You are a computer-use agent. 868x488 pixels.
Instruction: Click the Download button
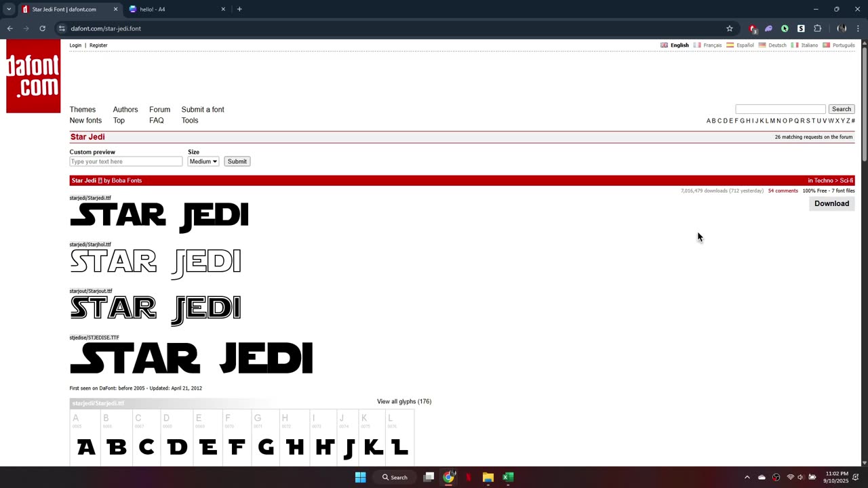831,203
